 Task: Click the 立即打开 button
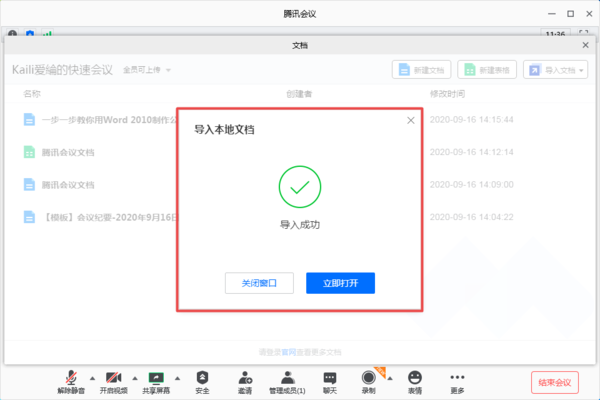pyautogui.click(x=340, y=283)
